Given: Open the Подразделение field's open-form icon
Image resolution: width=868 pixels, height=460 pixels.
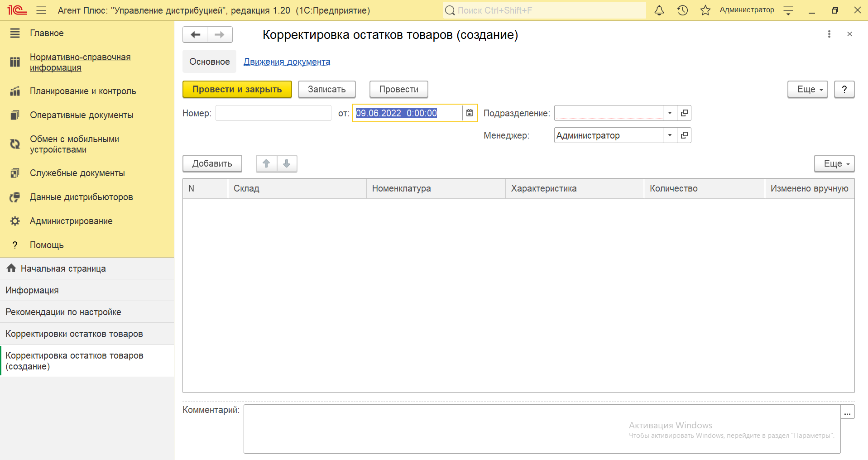Looking at the screenshot, I should coord(684,113).
